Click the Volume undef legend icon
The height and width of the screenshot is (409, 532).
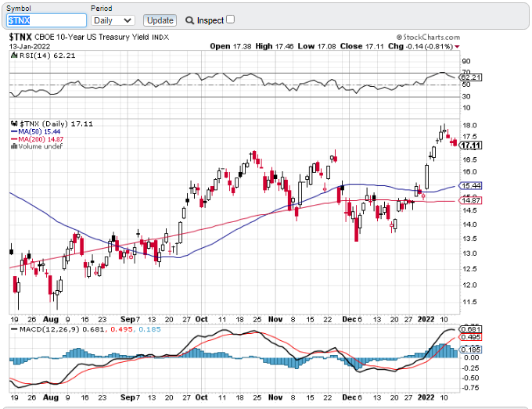14,146
